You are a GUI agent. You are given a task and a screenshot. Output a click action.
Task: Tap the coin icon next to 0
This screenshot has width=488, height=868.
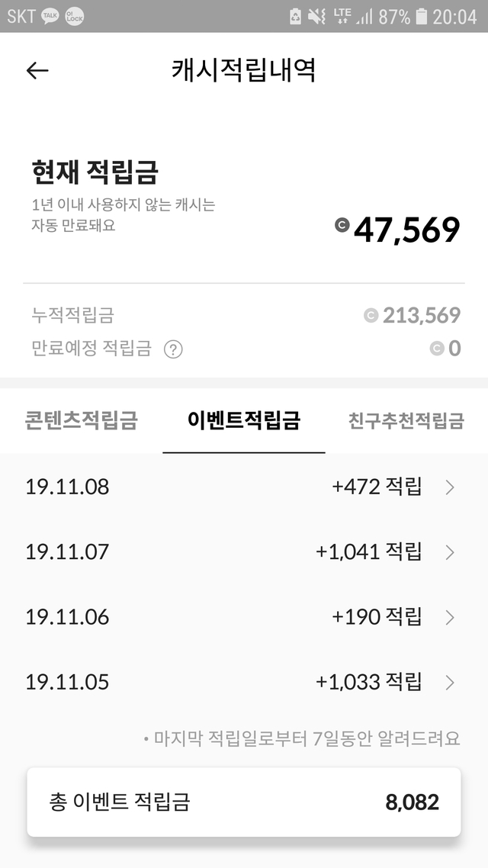[x=436, y=349]
